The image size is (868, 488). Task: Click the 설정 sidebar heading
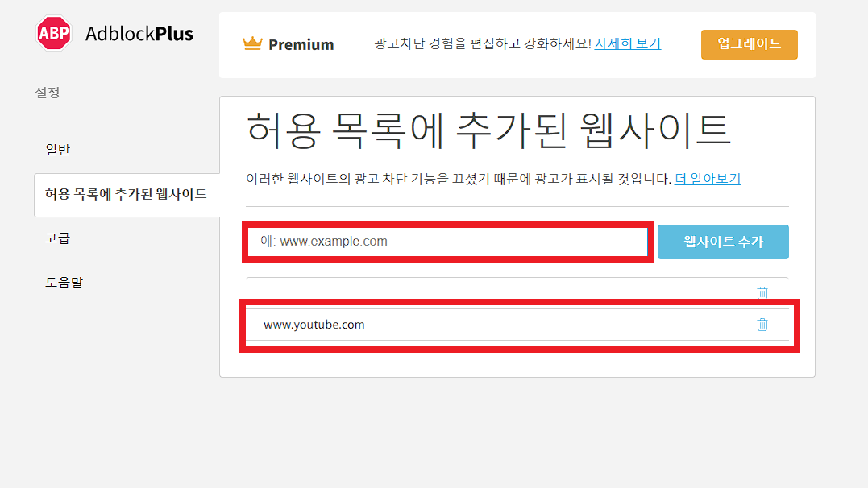click(x=48, y=93)
